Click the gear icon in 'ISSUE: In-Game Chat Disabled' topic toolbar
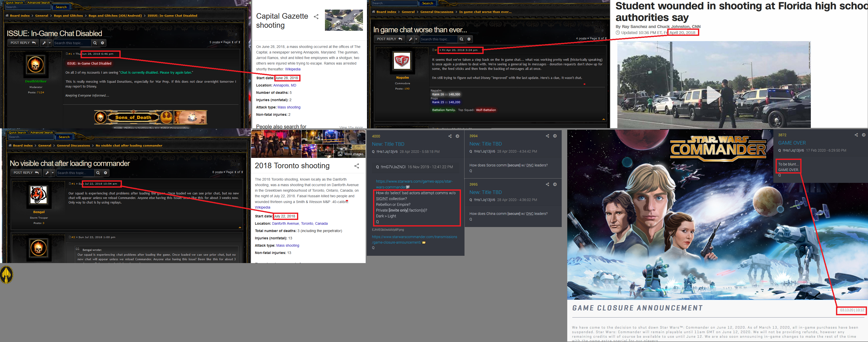 [x=103, y=43]
